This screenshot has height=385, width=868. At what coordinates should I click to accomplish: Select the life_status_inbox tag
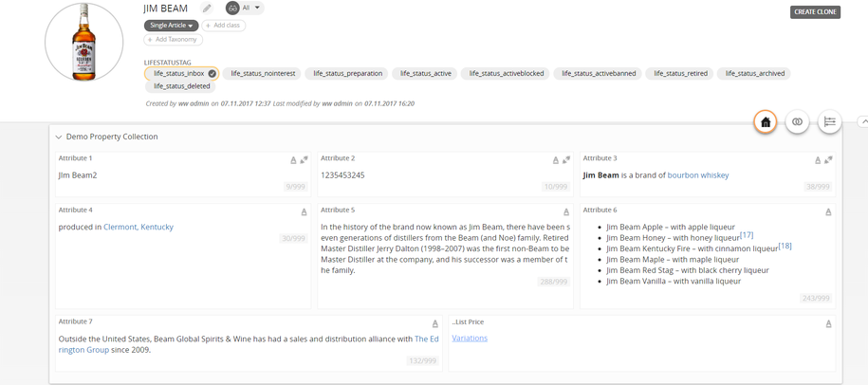181,74
